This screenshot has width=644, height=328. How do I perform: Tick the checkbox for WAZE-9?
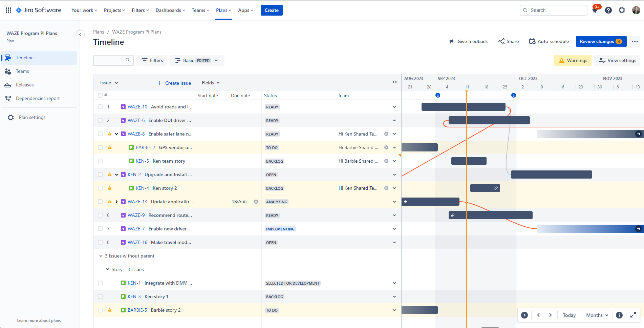(x=100, y=215)
